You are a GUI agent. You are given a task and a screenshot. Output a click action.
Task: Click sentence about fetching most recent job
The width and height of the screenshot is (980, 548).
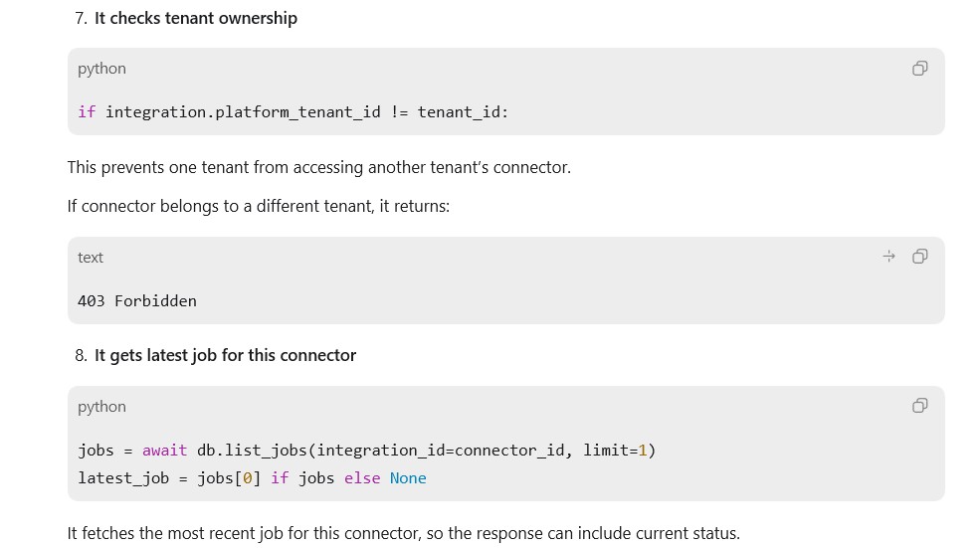(403, 534)
